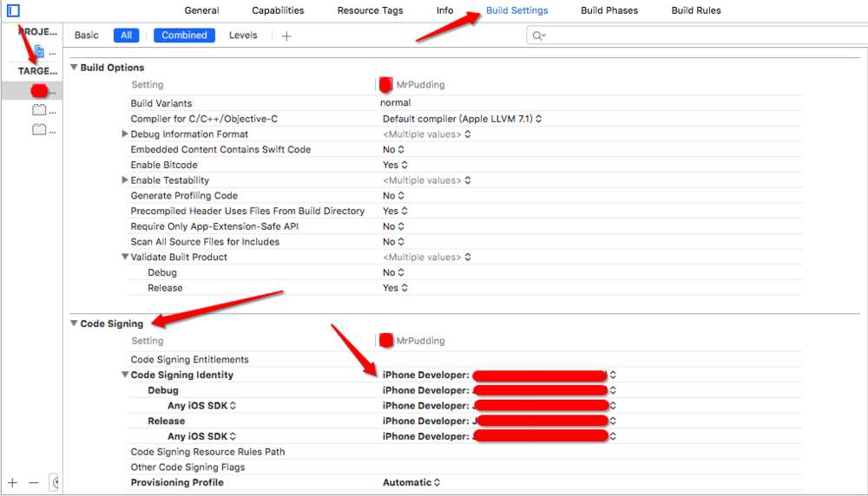Switch to Build Phases tab
The height and width of the screenshot is (496, 868).
(x=609, y=10)
